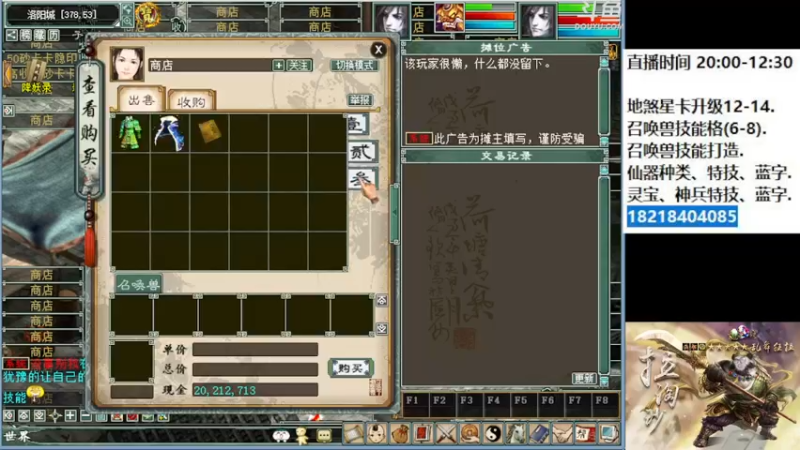Screen dimensions: 800x450
Task: Go to shop page 叁
Action: [x=362, y=179]
